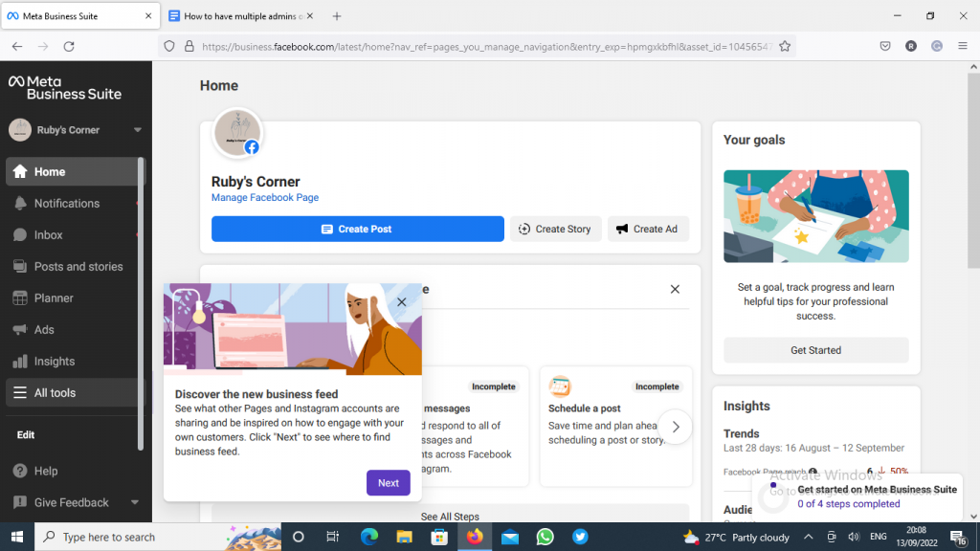
Task: Close the to-do steps card
Action: pos(675,289)
